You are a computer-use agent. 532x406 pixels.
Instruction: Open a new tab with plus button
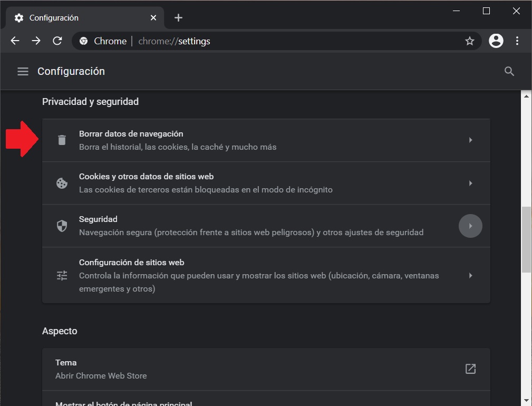coord(178,18)
